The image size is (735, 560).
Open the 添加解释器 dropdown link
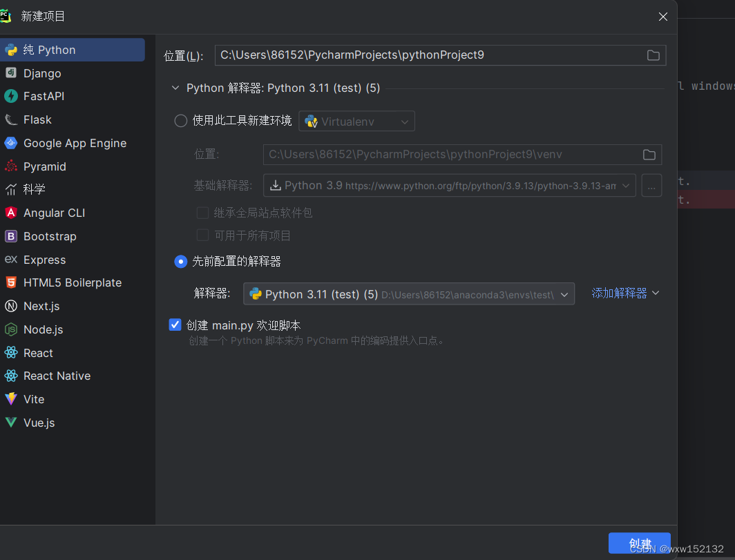point(625,293)
